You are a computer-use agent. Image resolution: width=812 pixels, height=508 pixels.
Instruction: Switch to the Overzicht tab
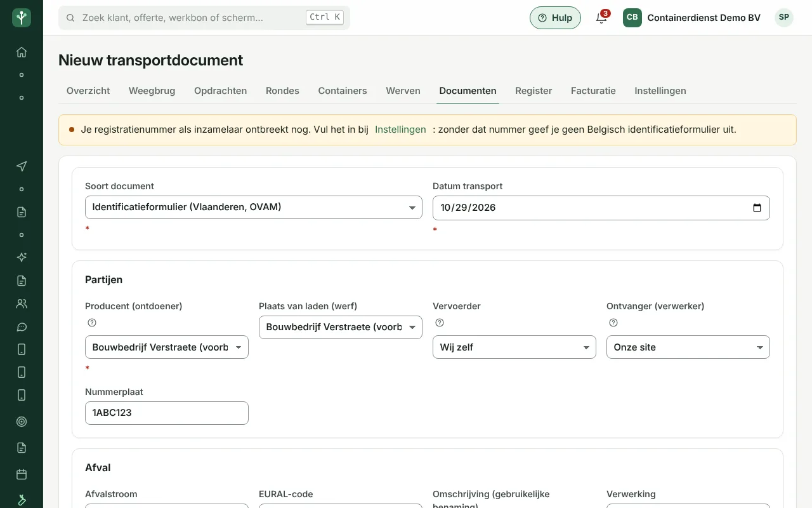[x=88, y=91]
